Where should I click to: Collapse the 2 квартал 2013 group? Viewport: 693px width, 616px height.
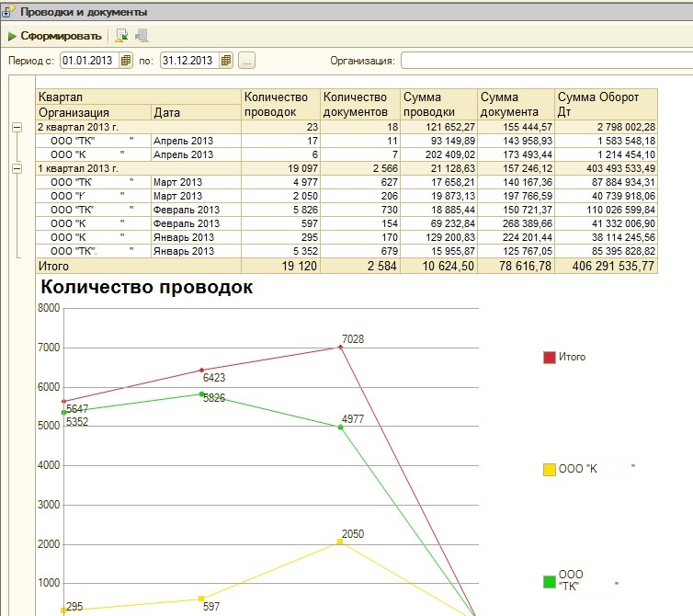point(17,128)
